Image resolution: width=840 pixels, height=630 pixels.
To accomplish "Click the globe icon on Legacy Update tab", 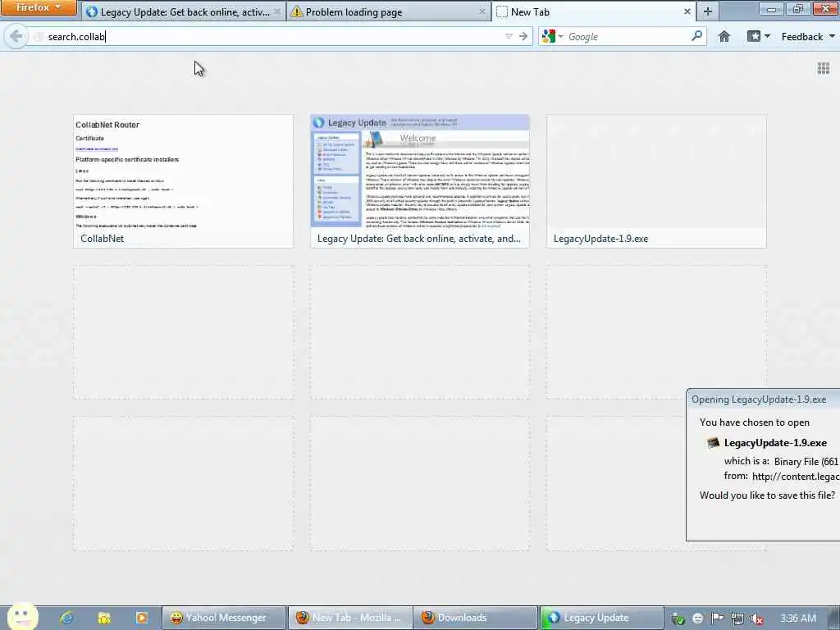I will coord(91,11).
